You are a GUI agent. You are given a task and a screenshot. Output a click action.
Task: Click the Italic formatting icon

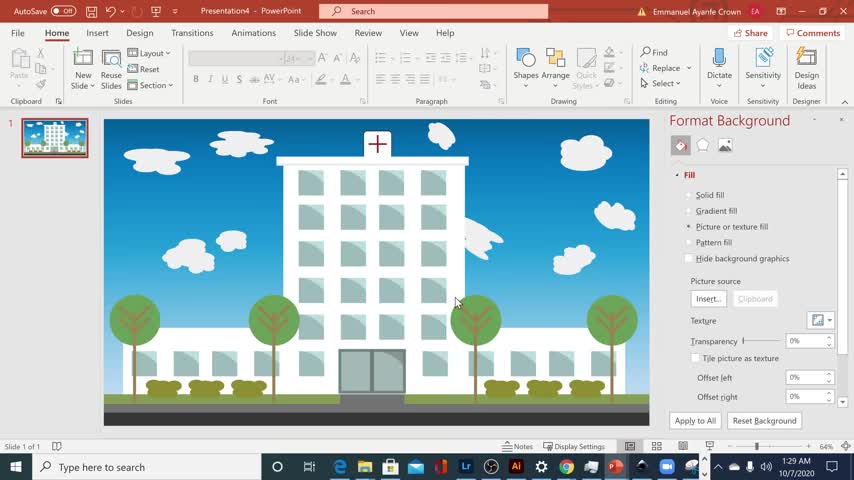coord(210,80)
